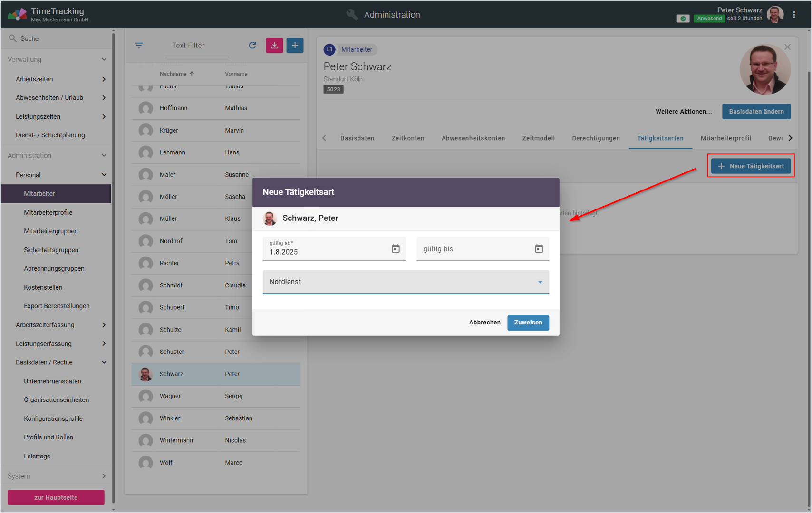
Task: Collapse the Verwaltung sidebar section
Action: pyautogui.click(x=104, y=59)
